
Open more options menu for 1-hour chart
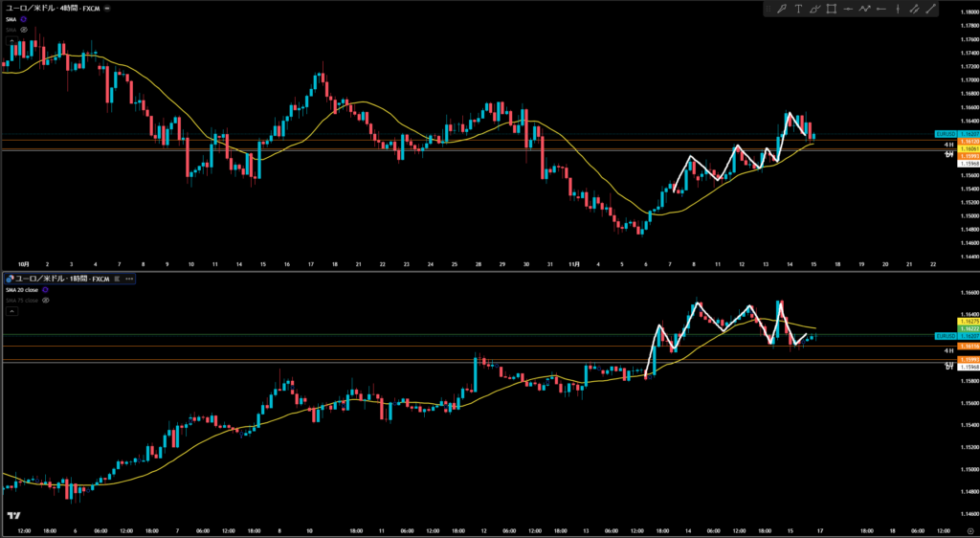pos(128,279)
